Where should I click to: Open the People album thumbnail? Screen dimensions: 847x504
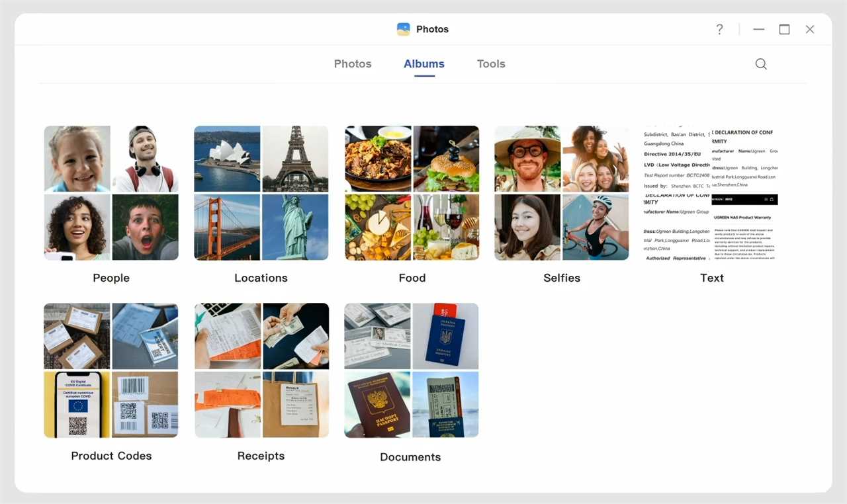click(x=111, y=193)
